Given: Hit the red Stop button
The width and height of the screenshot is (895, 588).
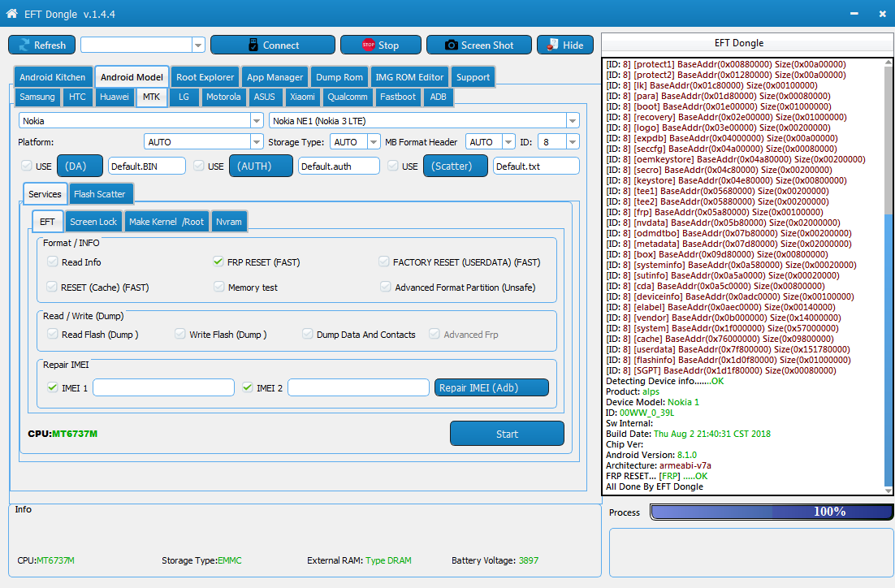Looking at the screenshot, I should tap(380, 45).
